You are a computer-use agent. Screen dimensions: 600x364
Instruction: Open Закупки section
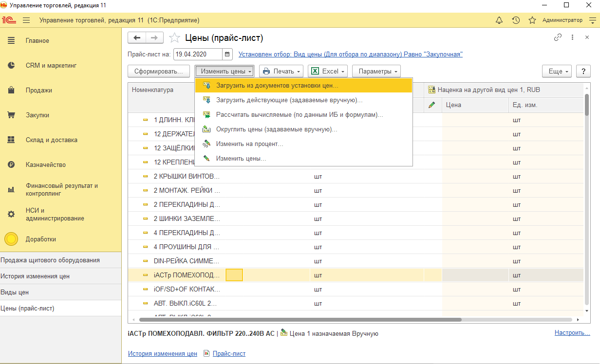tap(60, 115)
